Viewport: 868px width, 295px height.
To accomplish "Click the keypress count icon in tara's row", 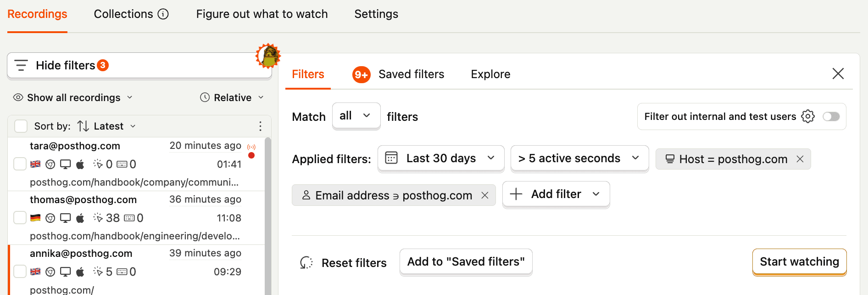I will [122, 164].
